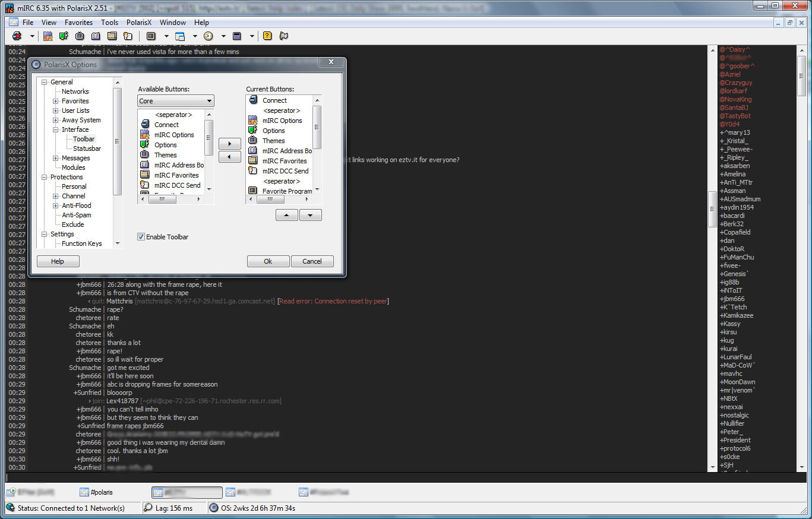Open the dropdown arrow beside the calculator icon
This screenshot has height=519, width=812.
252,36
